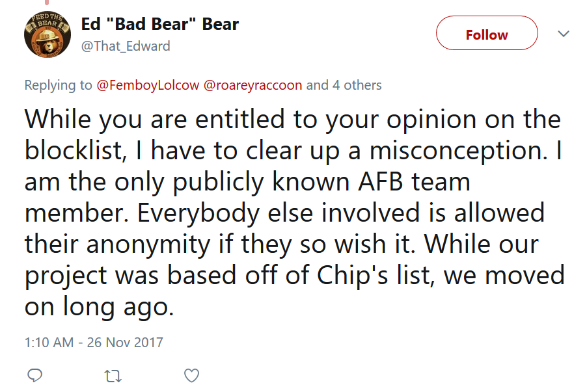The width and height of the screenshot is (587, 392).
Task: Open the Ed "Bad Bear" Bear profile name
Action: coord(160,24)
